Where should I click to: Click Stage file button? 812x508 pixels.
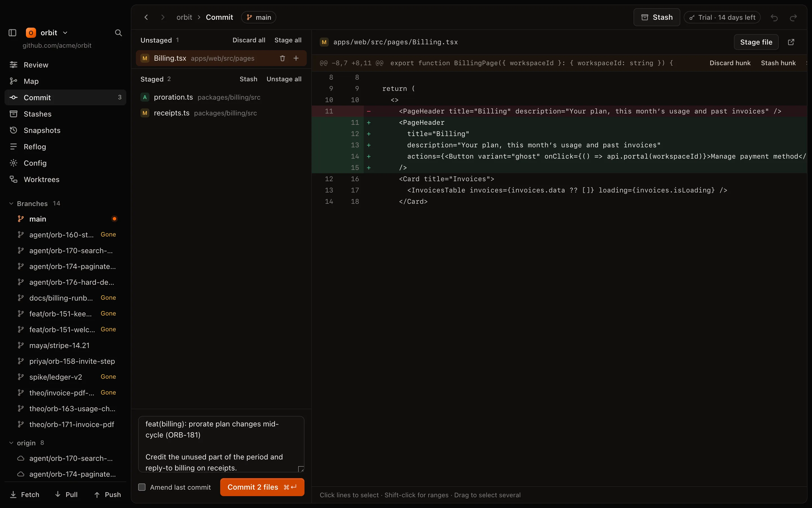(756, 42)
